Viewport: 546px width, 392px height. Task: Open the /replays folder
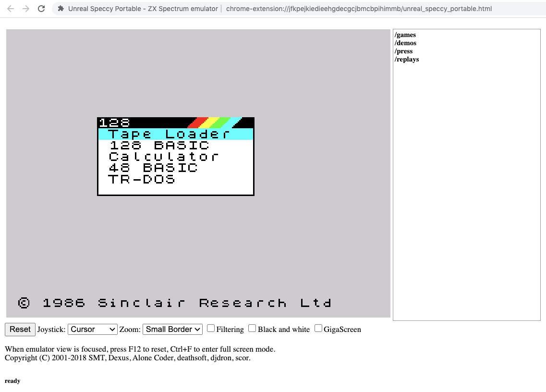407,59
